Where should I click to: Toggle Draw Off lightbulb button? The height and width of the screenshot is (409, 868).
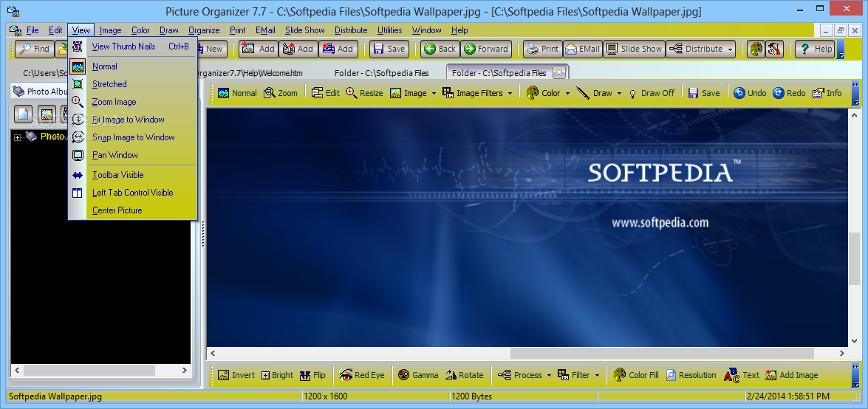point(652,93)
